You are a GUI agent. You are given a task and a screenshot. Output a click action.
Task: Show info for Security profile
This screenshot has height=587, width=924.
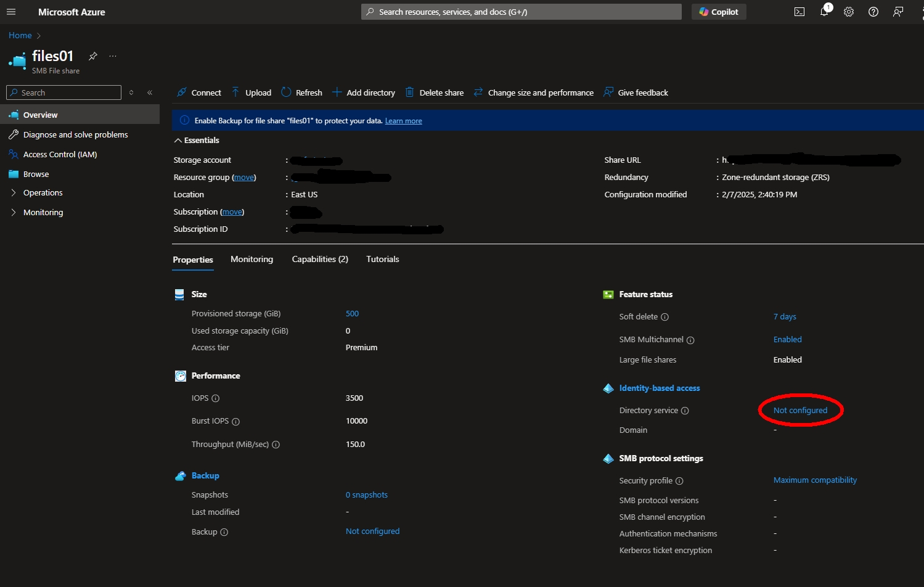point(679,481)
